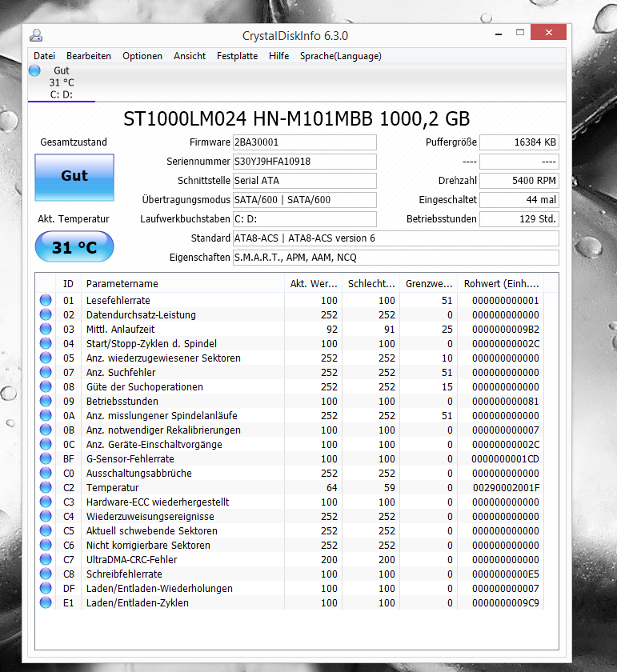
Task: Click the Laufwerkbuchstaben field
Action: (x=304, y=219)
